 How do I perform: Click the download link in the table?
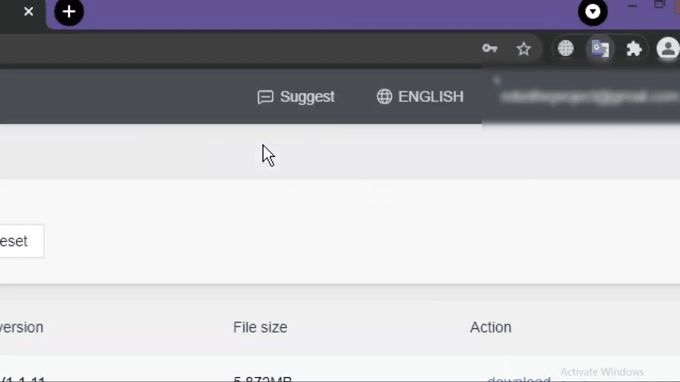(x=519, y=379)
